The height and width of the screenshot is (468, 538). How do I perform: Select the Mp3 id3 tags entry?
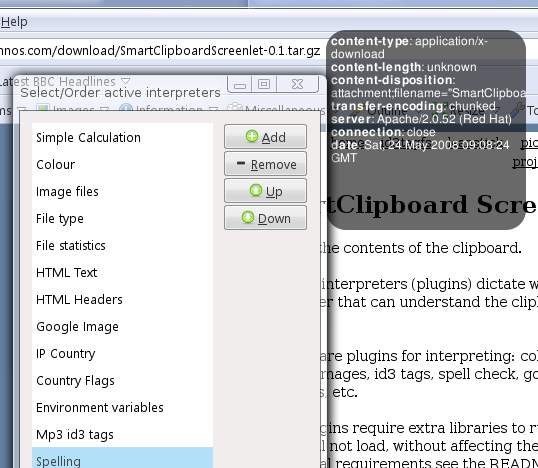(x=122, y=435)
